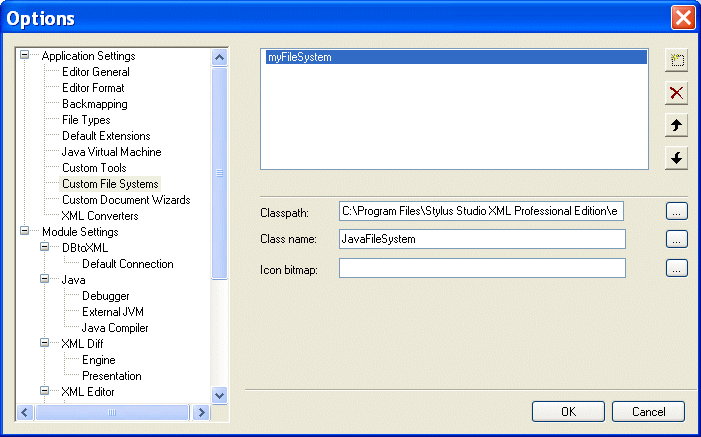This screenshot has width=701, height=437.
Task: Collapse the XML Diff tree node
Action: pos(45,344)
